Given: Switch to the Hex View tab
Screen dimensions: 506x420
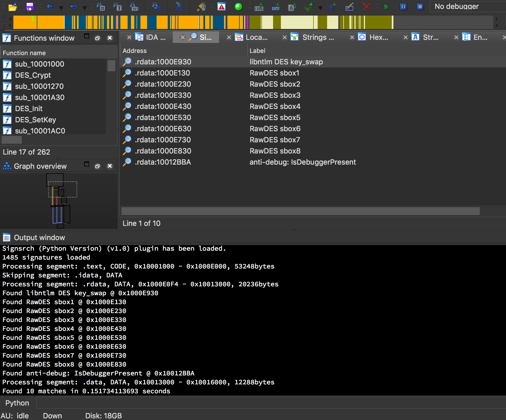Looking at the screenshot, I should 373,37.
